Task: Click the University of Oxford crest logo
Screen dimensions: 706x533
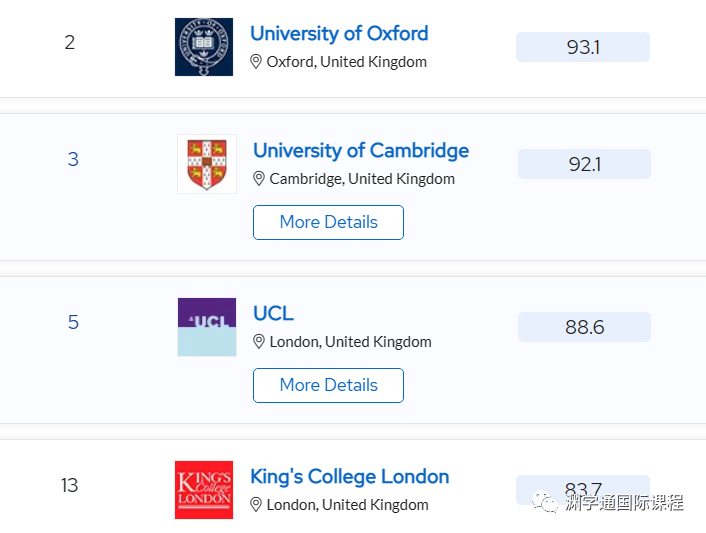Action: pyautogui.click(x=203, y=47)
